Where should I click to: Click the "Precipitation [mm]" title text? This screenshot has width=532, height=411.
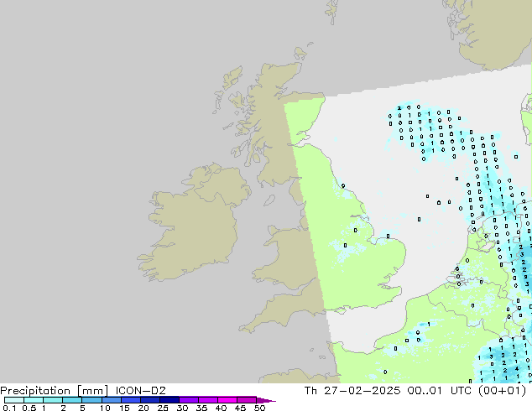tap(54, 391)
